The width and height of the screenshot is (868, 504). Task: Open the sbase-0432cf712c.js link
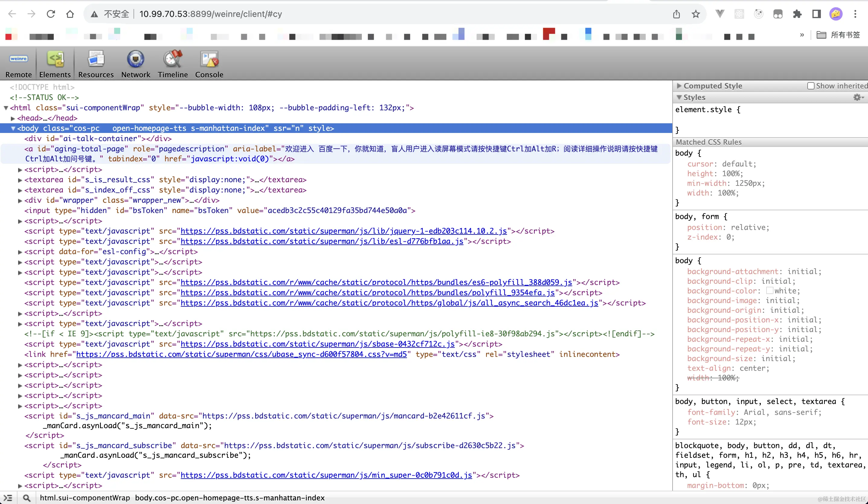click(x=318, y=344)
